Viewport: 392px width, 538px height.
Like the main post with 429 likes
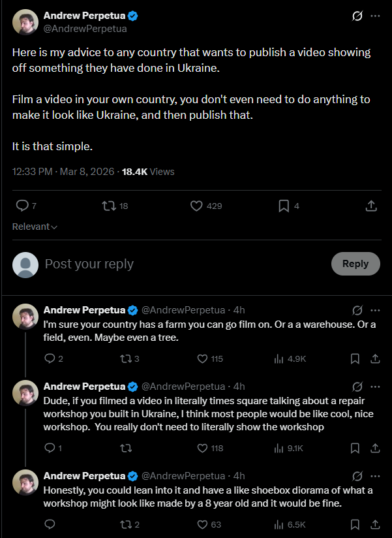[x=196, y=206]
